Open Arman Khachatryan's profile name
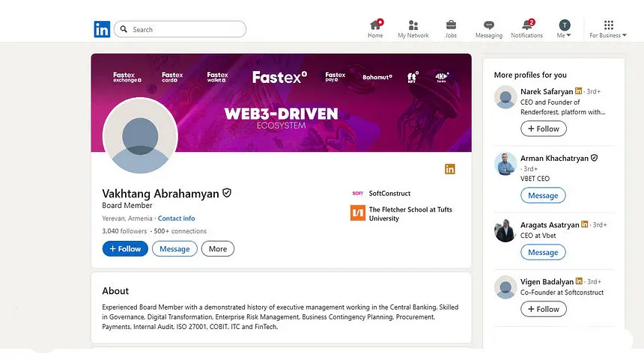Image resolution: width=644 pixels, height=362 pixels. pyautogui.click(x=554, y=159)
